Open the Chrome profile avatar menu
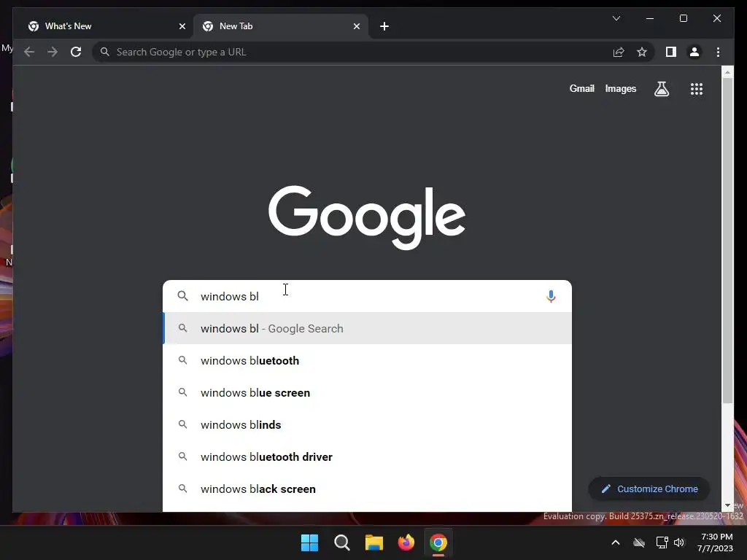 click(694, 52)
